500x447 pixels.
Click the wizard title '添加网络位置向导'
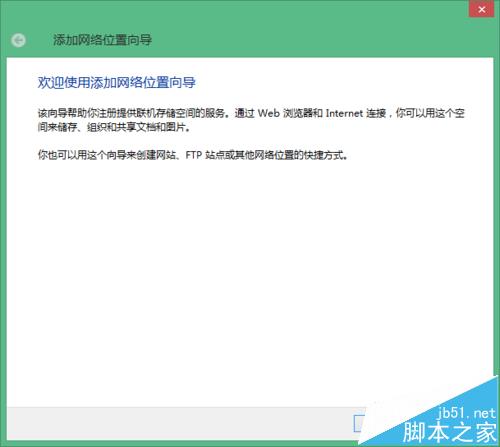102,40
